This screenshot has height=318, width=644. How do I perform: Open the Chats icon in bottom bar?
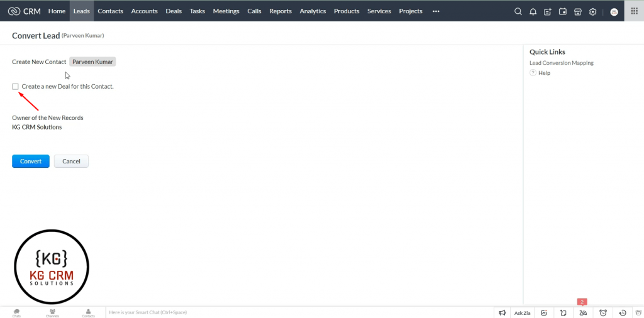16,313
